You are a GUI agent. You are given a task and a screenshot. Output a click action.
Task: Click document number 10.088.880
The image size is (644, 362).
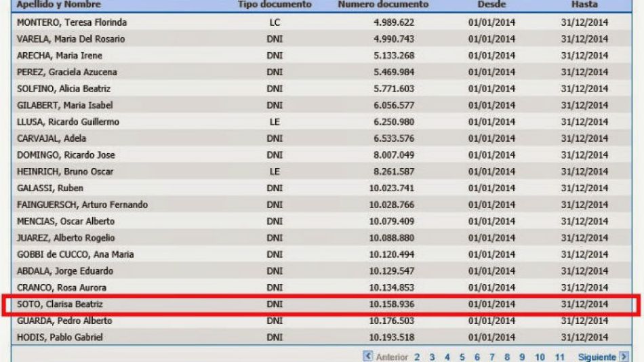tap(392, 238)
